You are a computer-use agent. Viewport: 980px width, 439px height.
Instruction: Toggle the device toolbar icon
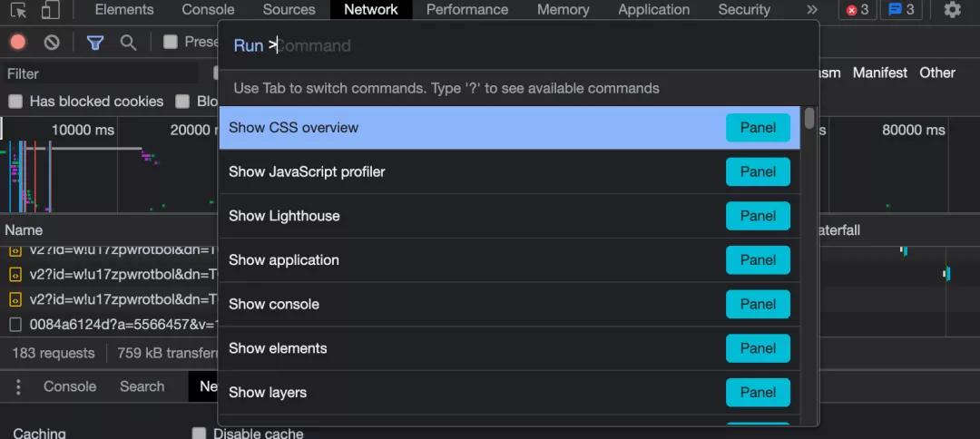51,10
